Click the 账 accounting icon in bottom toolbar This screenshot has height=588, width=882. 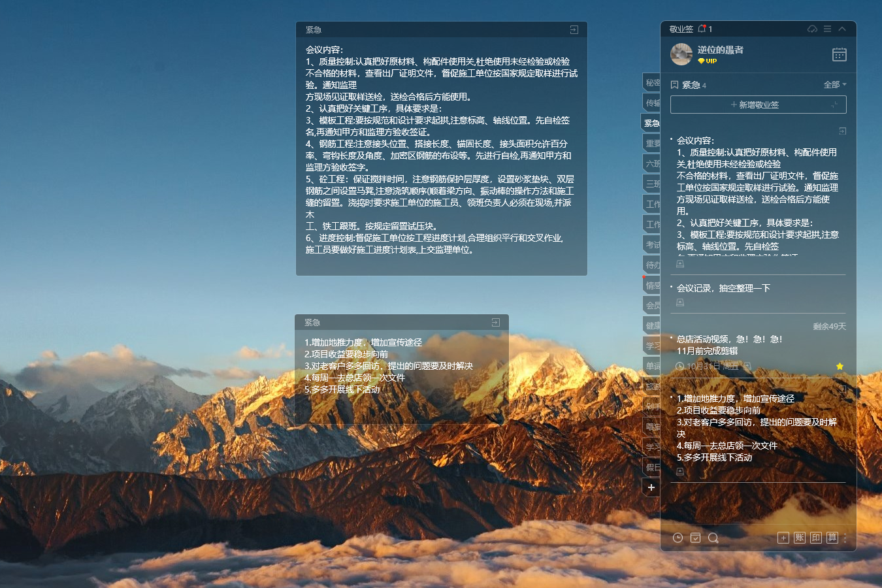[x=800, y=538]
